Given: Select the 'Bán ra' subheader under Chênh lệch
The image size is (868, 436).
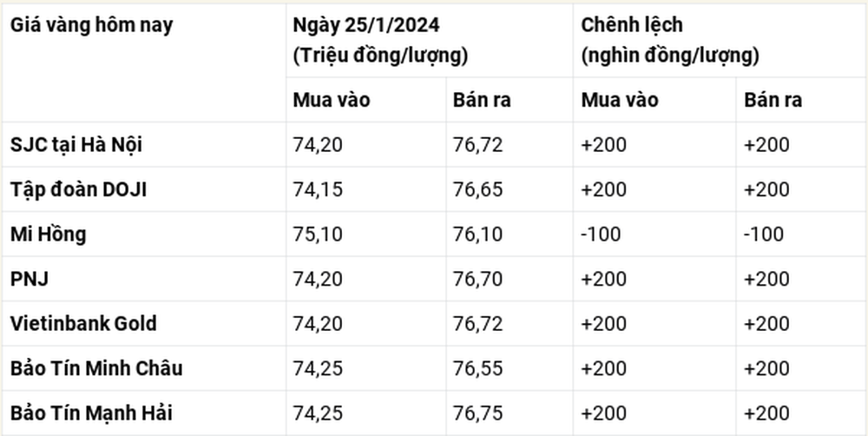Looking at the screenshot, I should pyautogui.click(x=773, y=100).
